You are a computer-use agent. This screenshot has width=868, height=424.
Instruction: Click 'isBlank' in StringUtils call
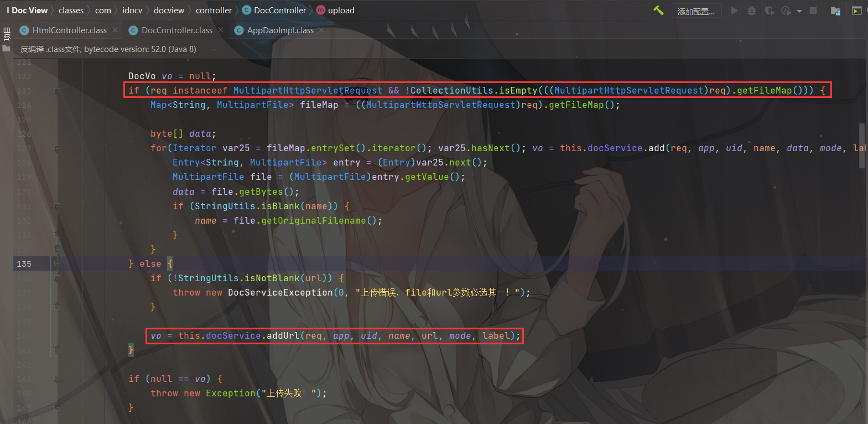click(280, 206)
